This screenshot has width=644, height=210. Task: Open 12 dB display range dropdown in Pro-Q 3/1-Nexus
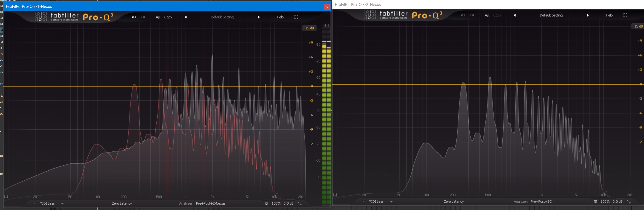[310, 28]
